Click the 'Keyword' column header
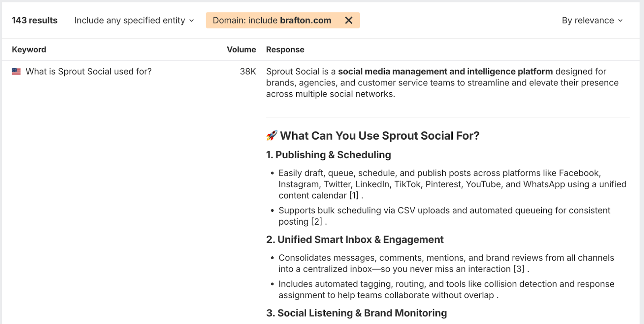This screenshot has height=324, width=644. coord(29,50)
